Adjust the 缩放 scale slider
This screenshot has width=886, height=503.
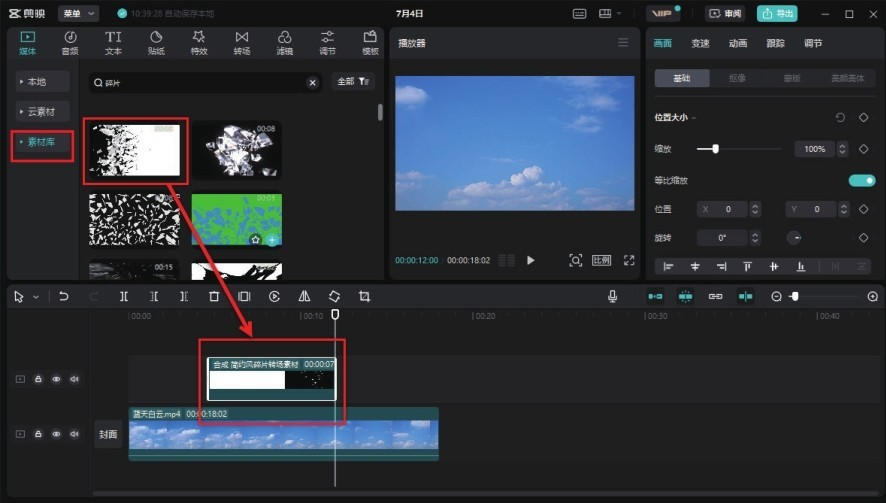pos(739,149)
